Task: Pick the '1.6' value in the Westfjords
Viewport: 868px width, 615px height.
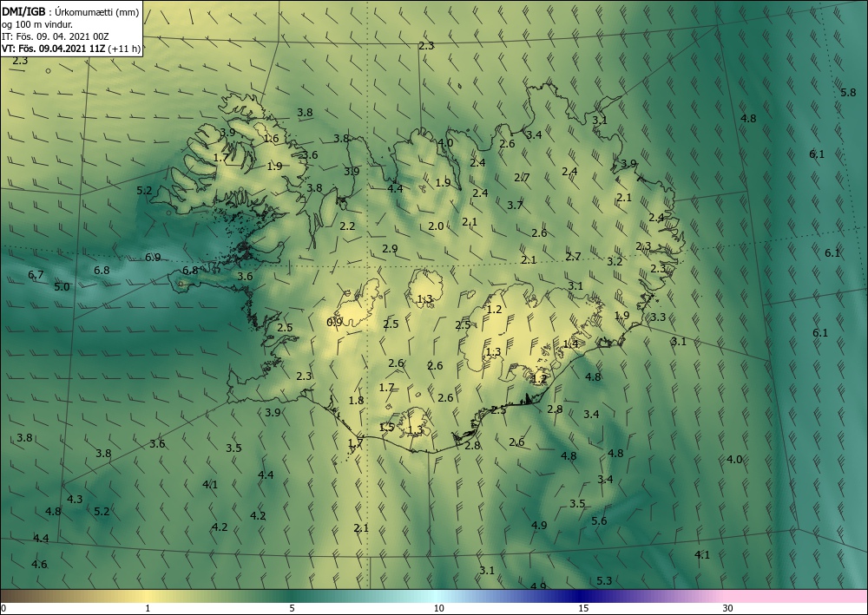Action: coord(271,138)
